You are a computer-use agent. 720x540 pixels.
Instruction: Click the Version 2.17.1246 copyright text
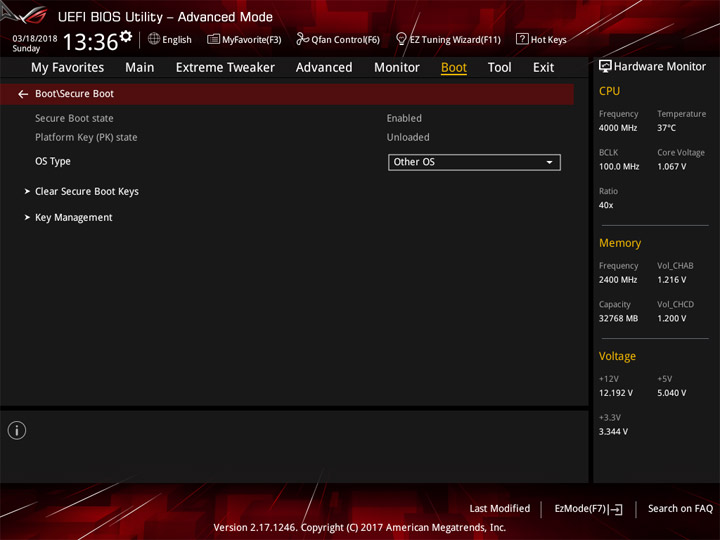pyautogui.click(x=360, y=528)
